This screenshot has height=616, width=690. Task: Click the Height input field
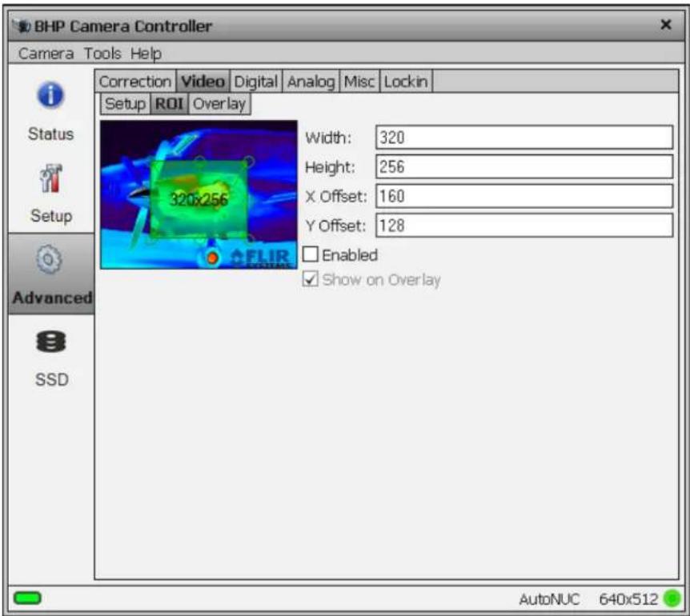point(524,166)
